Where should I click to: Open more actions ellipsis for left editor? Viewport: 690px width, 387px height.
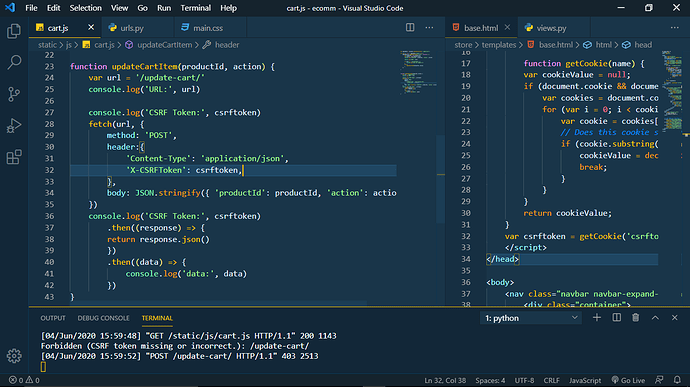pyautogui.click(x=429, y=27)
